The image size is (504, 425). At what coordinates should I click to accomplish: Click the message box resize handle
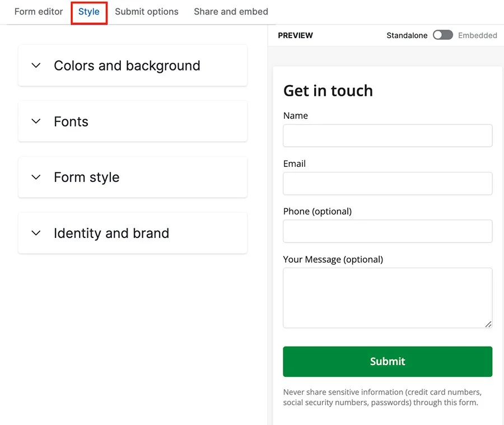[488, 324]
